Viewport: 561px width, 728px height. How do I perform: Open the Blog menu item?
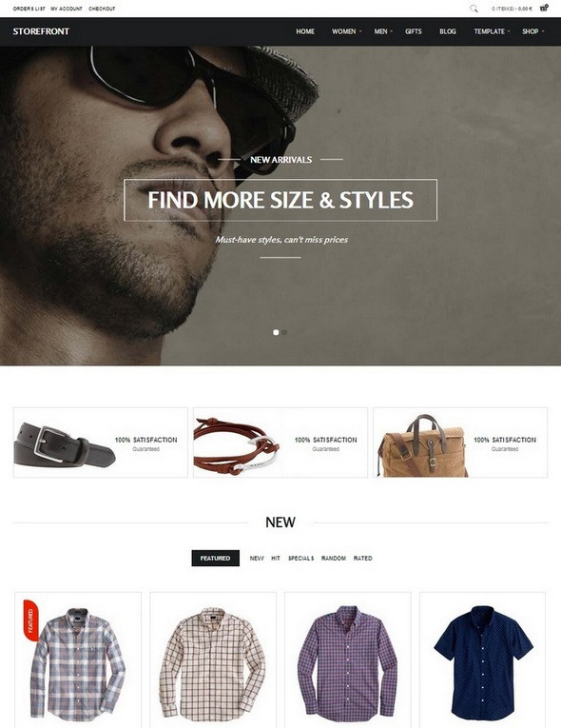pyautogui.click(x=448, y=31)
